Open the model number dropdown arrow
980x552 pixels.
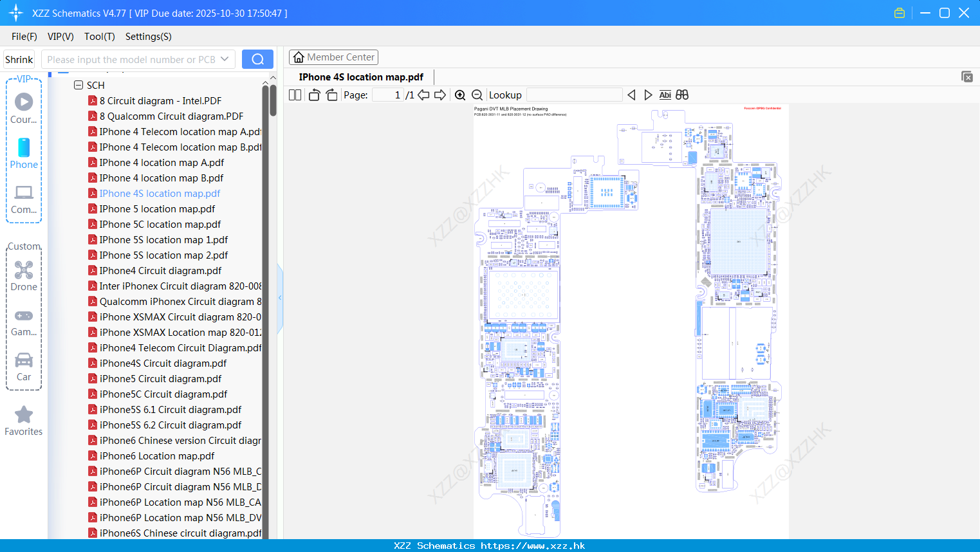click(225, 59)
